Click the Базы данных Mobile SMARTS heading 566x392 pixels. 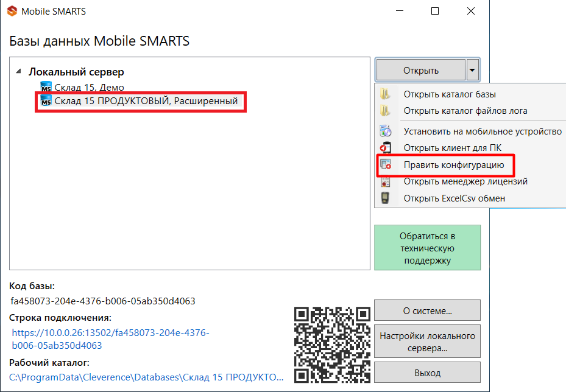[x=99, y=41]
